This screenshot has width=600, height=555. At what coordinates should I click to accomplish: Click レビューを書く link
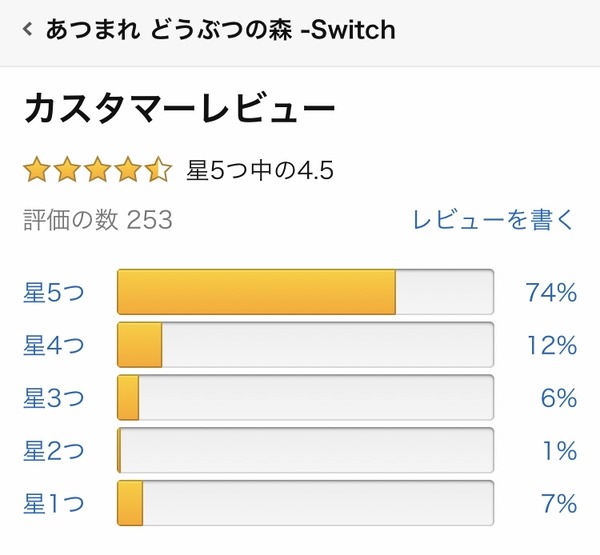pos(494,219)
